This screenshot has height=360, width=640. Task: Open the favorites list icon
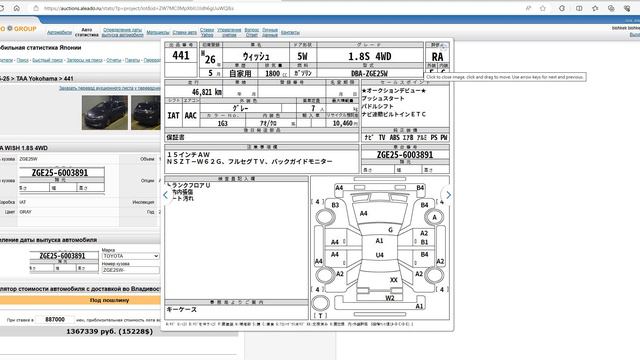(595, 8)
